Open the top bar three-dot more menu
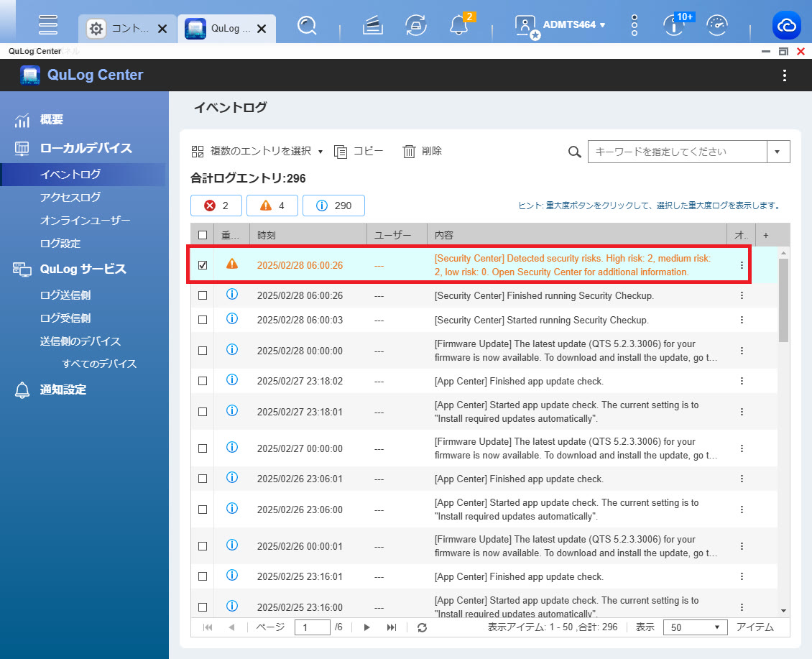 click(x=635, y=25)
